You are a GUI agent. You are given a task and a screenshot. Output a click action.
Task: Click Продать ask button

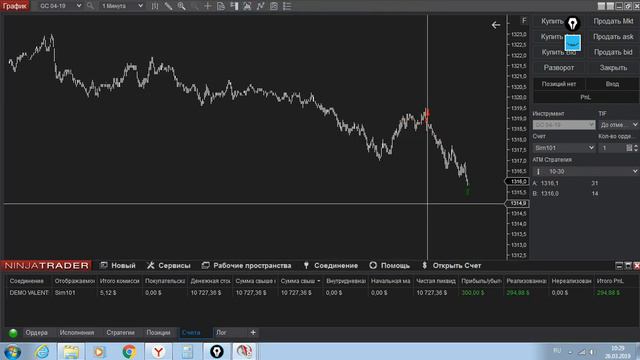(x=613, y=37)
